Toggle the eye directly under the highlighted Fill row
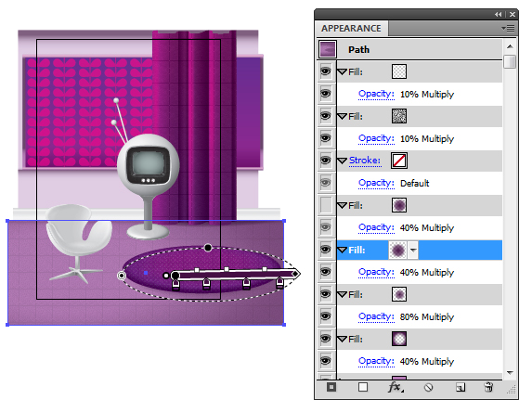 tap(326, 272)
